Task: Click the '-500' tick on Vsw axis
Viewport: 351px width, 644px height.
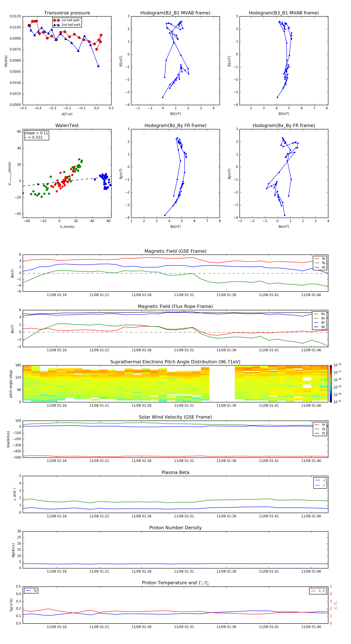Action: point(17,458)
